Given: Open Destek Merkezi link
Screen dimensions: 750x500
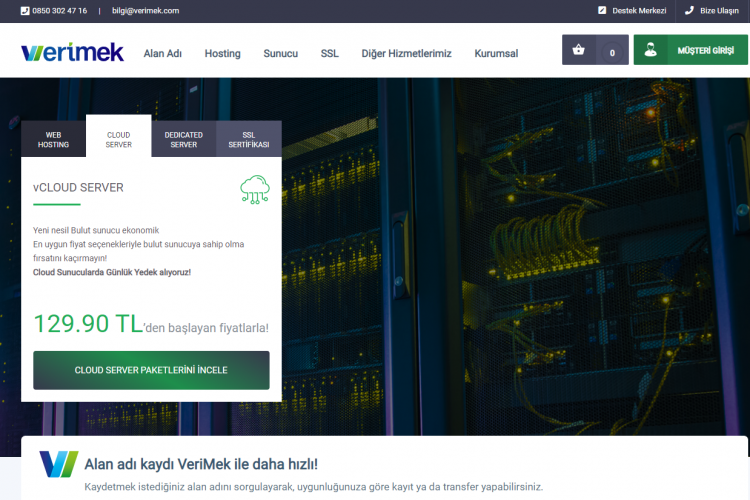Looking at the screenshot, I should coord(639,11).
